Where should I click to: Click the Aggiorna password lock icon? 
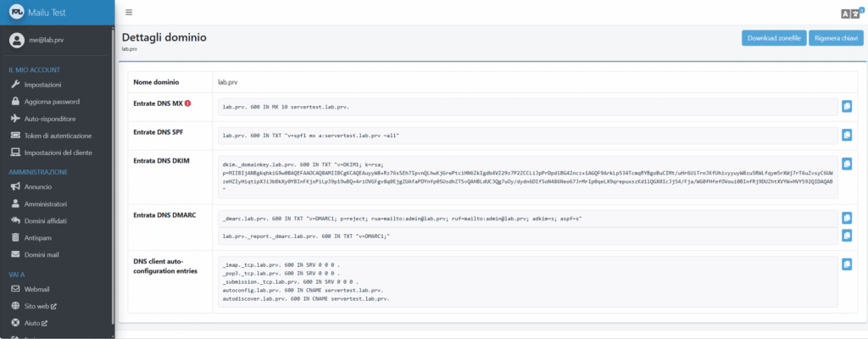pyautogui.click(x=15, y=102)
